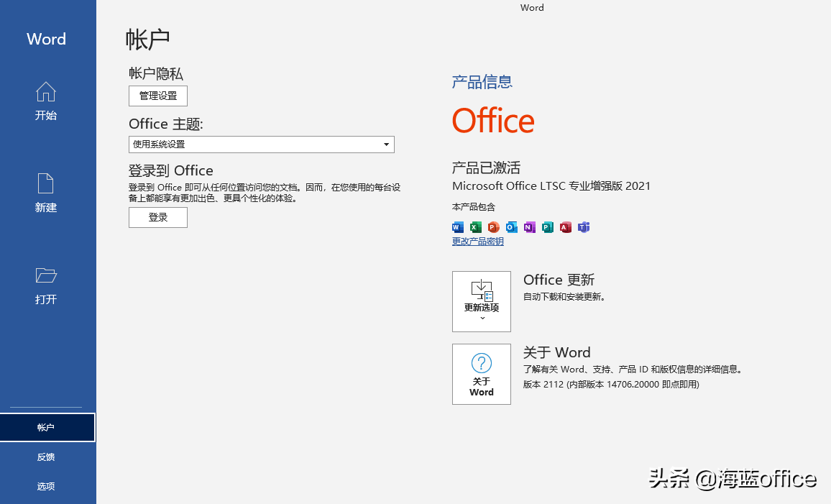Click the 登录 sign-in button
The height and width of the screenshot is (504, 831).
[x=158, y=217]
